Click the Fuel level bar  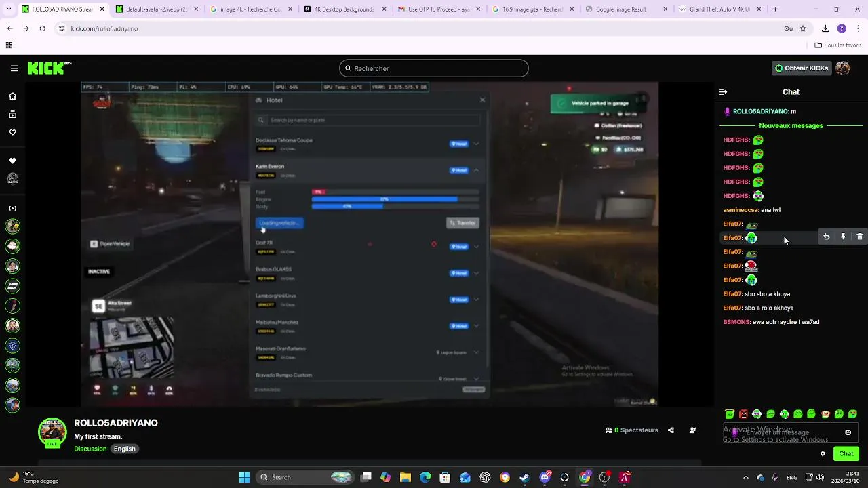[x=395, y=192]
